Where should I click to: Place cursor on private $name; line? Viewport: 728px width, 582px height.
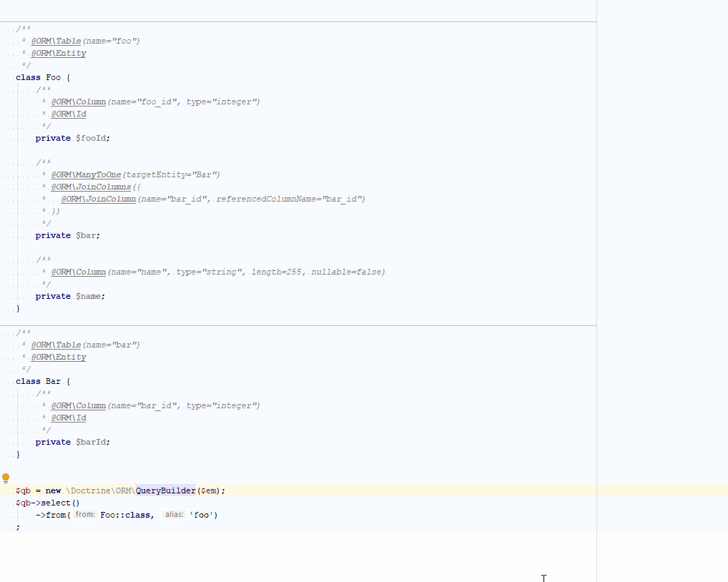[70, 296]
